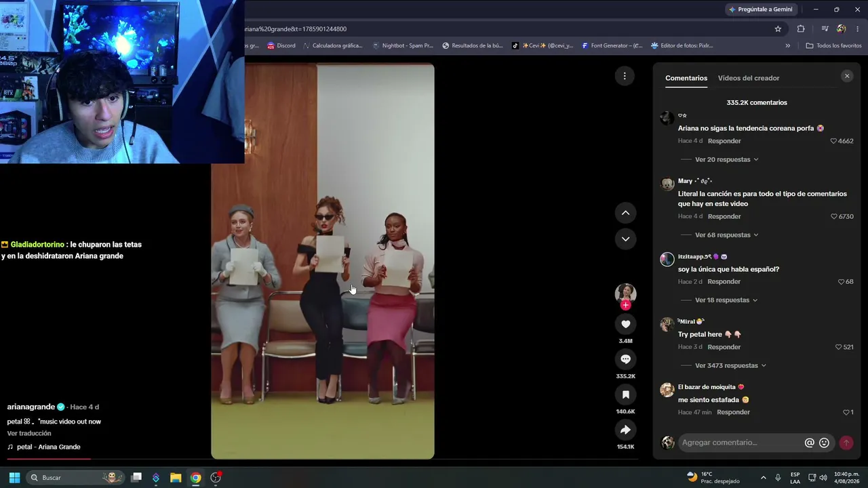Open itzitaapp's profile avatar in comments
The width and height of the screenshot is (868, 488).
coord(667,259)
